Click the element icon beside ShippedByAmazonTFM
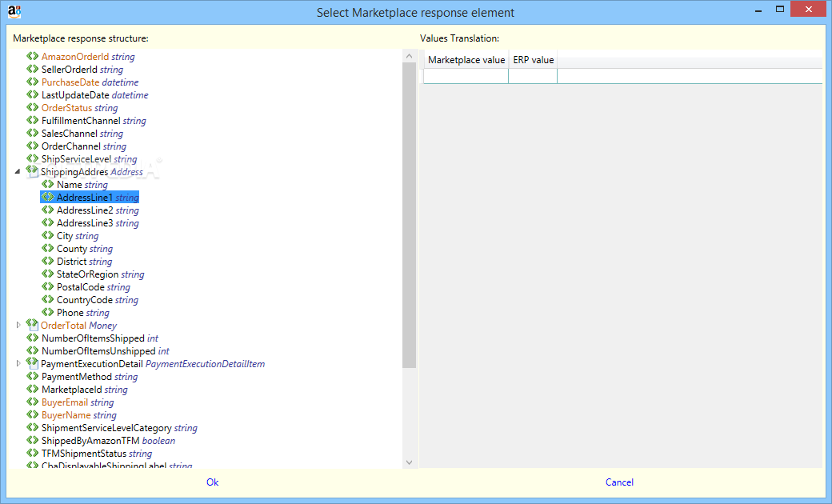832x504 pixels. 32,440
